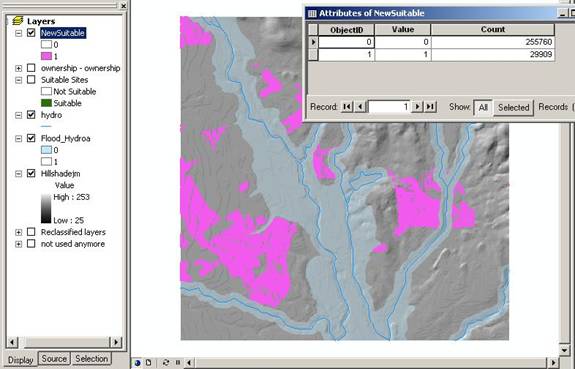Jump to last record in attribute table
575x369 pixels.
430,107
